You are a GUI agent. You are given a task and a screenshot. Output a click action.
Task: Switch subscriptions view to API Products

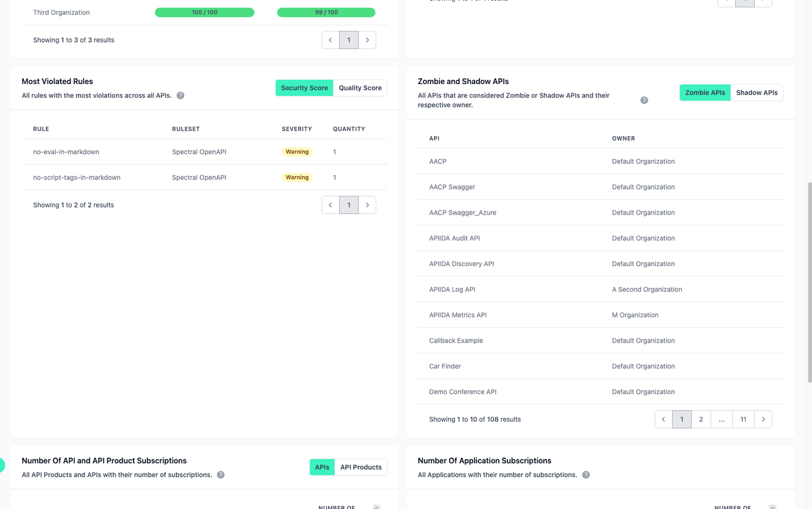pos(360,467)
